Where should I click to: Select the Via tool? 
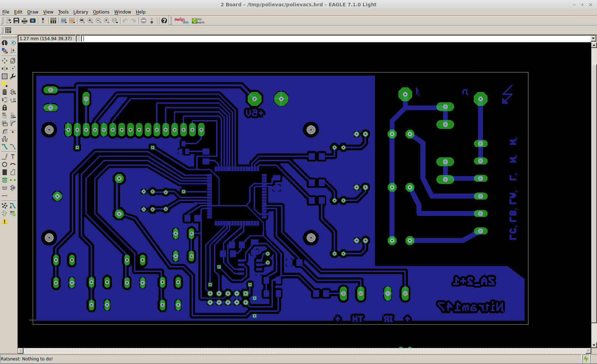tap(5, 180)
